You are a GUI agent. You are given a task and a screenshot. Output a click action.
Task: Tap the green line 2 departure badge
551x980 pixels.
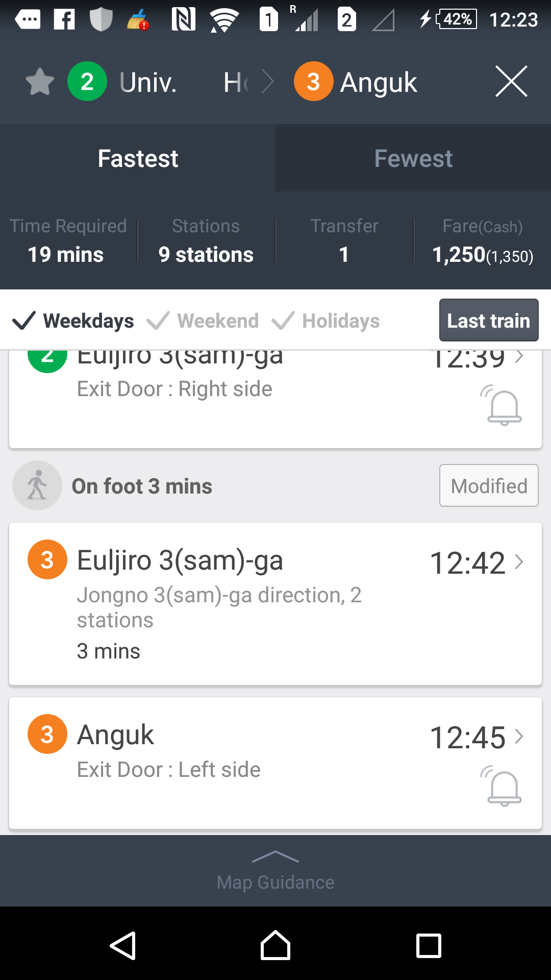coord(87,82)
